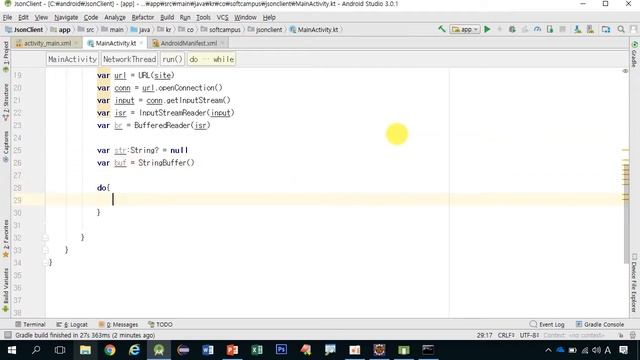Open the Help menu
The image size is (640, 360).
coord(269,17)
